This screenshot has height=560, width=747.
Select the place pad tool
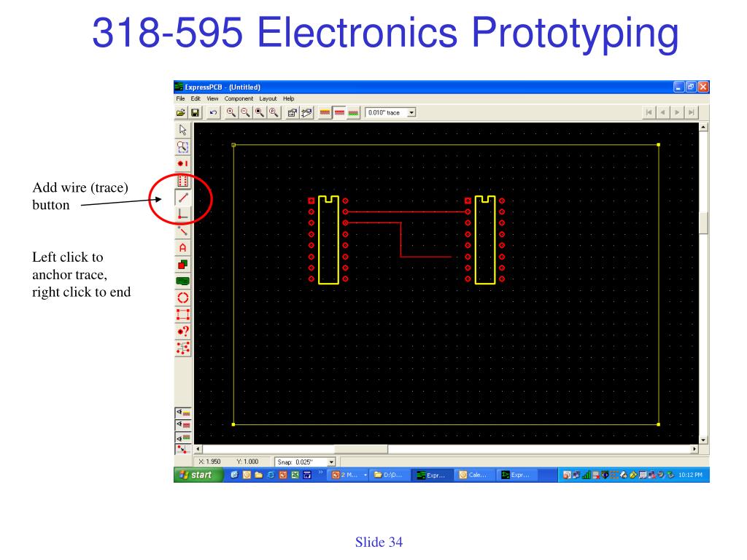[x=183, y=163]
